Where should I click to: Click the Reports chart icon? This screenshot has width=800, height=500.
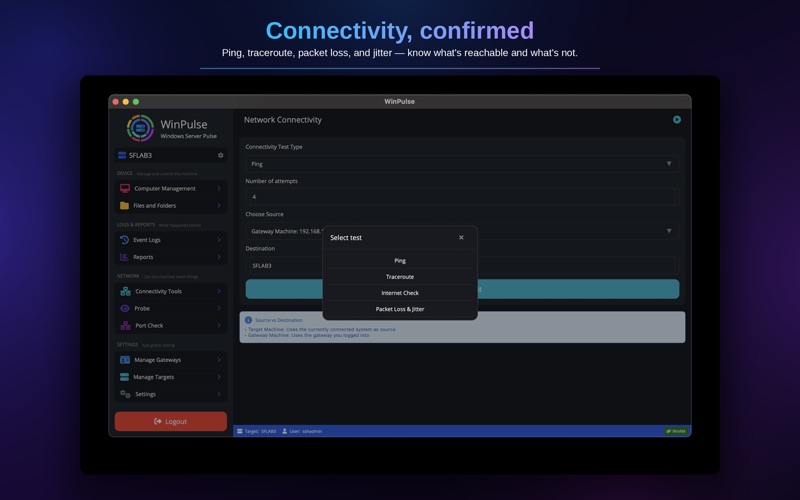click(x=124, y=257)
